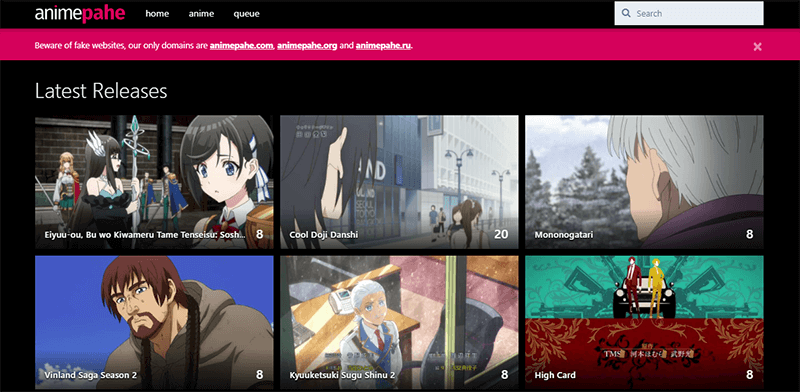Image resolution: width=800 pixels, height=392 pixels.
Task: Open the High Card release thumbnail
Action: pyautogui.click(x=644, y=323)
